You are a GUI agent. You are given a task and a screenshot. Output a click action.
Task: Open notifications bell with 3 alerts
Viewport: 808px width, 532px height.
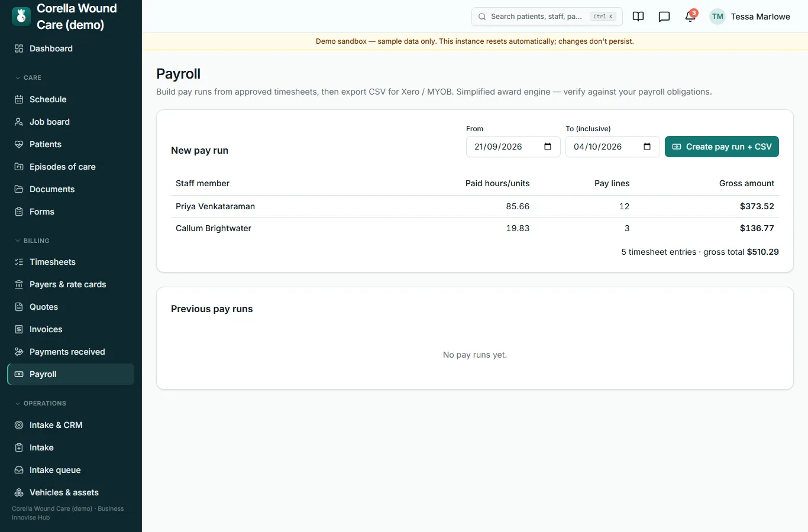click(x=690, y=17)
